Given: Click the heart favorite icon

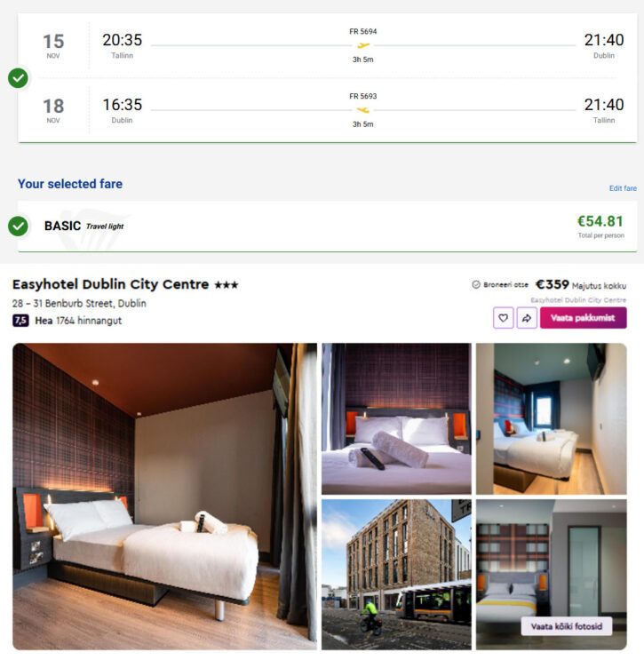Looking at the screenshot, I should pos(503,318).
